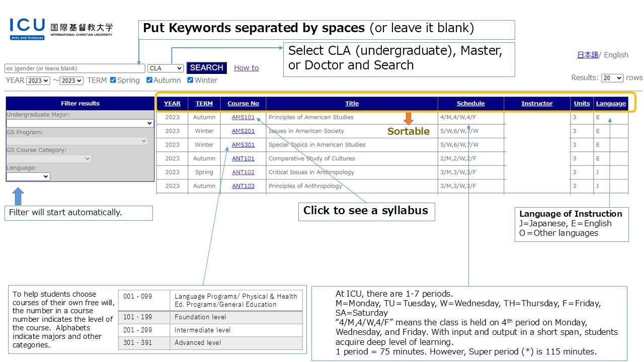Image resolution: width=644 pixels, height=362 pixels.
Task: Sort by Units column header
Action: pos(582,104)
